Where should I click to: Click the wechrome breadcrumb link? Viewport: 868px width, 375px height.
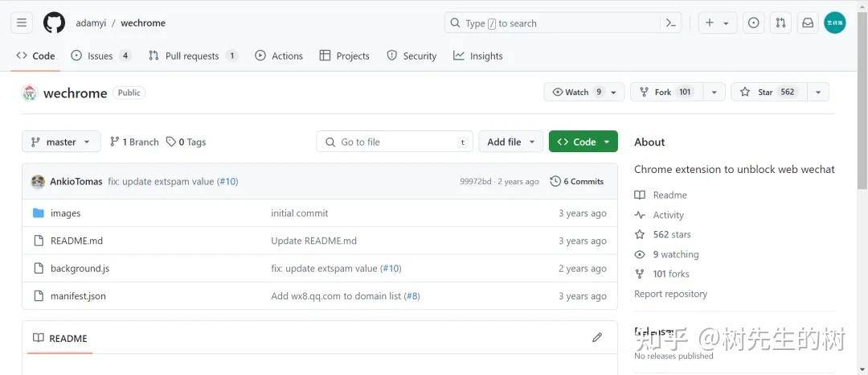[x=143, y=23]
